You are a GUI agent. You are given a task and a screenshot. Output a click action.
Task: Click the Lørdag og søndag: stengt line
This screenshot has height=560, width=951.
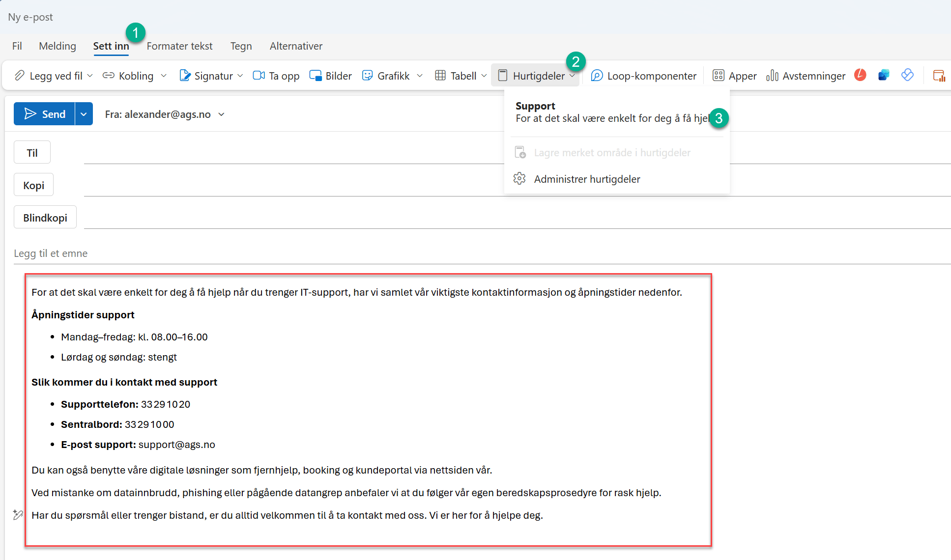point(119,357)
